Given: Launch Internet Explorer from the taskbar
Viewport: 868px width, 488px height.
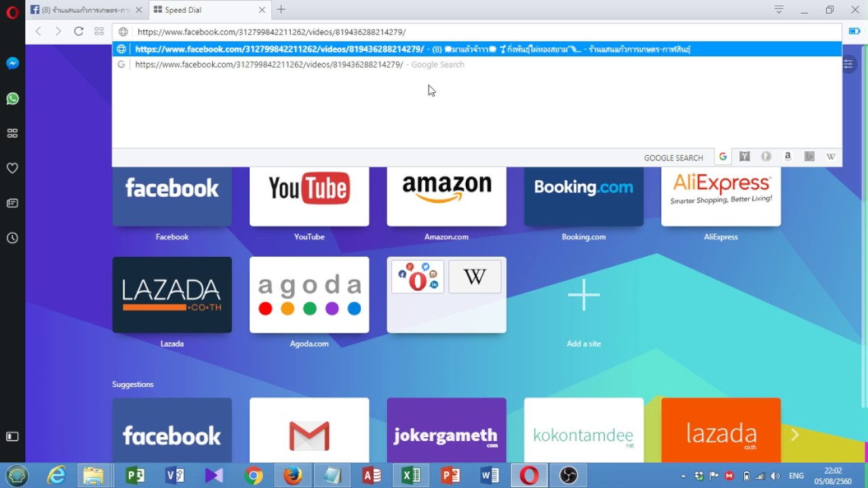Looking at the screenshot, I should pos(56,476).
